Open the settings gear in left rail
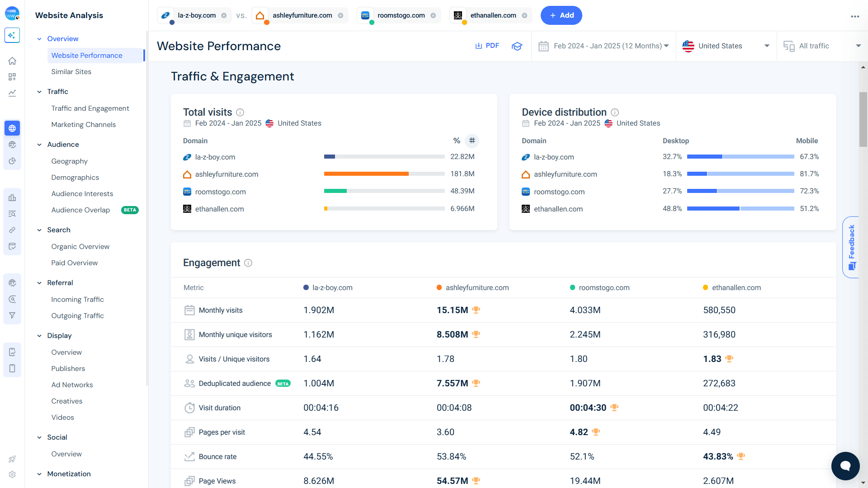This screenshot has width=868, height=488. click(12, 474)
